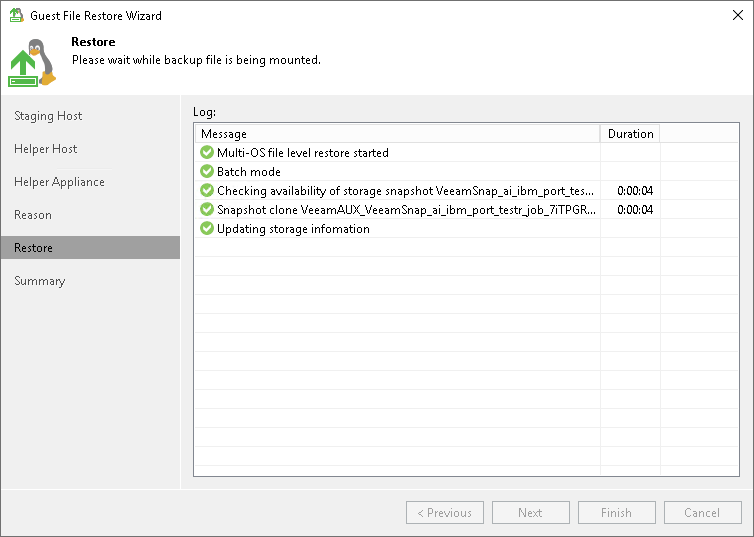Click the success icon for Checking availability row
The width and height of the screenshot is (754, 537).
click(x=207, y=191)
